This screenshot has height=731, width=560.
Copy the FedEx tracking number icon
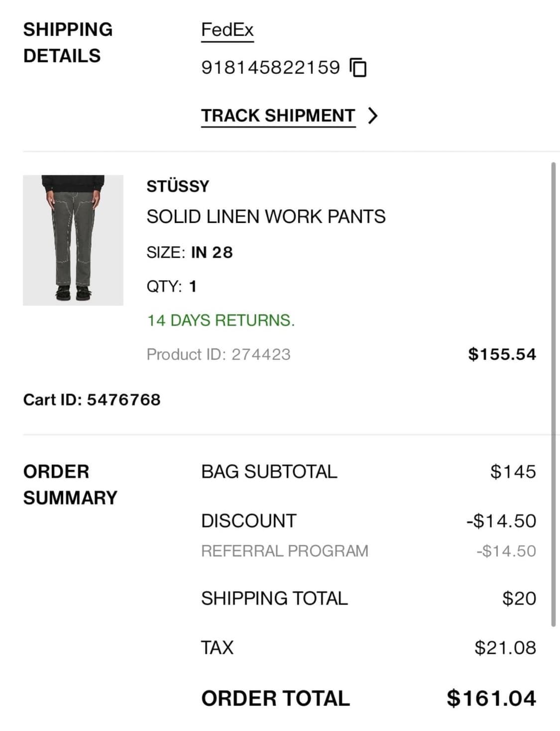[358, 67]
